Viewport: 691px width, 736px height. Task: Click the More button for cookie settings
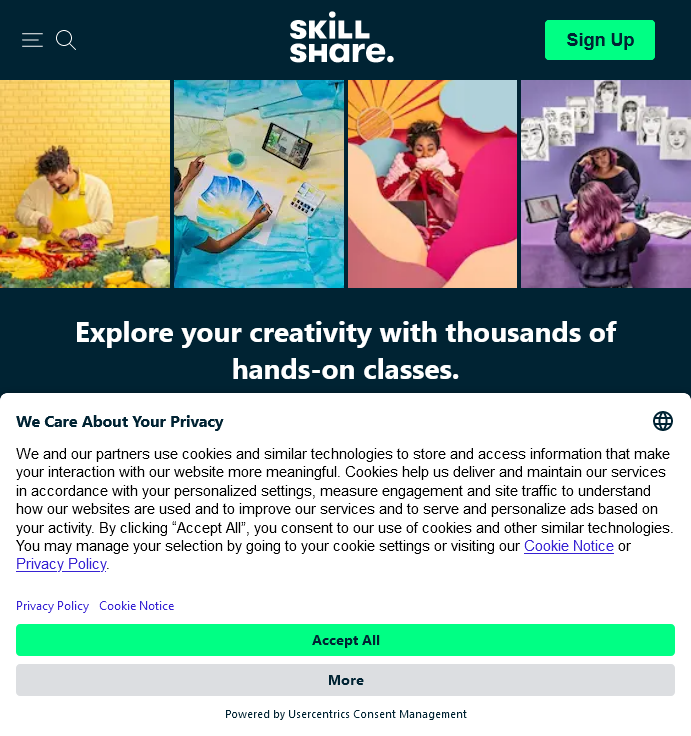[346, 680]
